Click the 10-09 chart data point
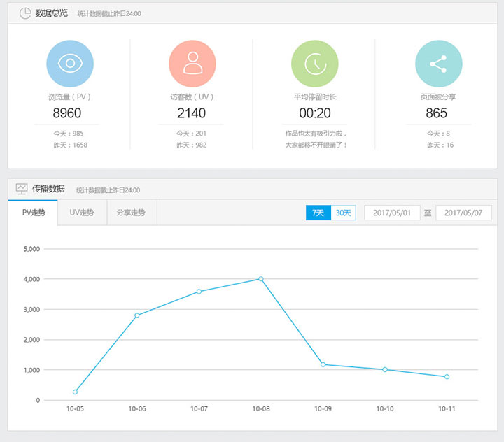The image size is (504, 442). (323, 364)
